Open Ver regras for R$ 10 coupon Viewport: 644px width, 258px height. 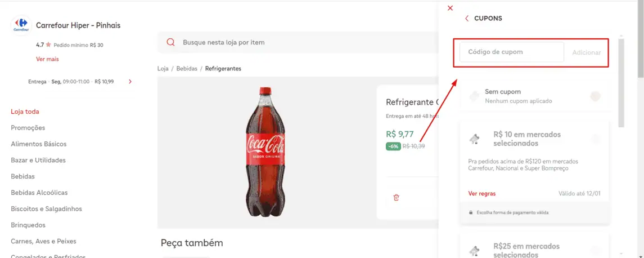coord(481,194)
